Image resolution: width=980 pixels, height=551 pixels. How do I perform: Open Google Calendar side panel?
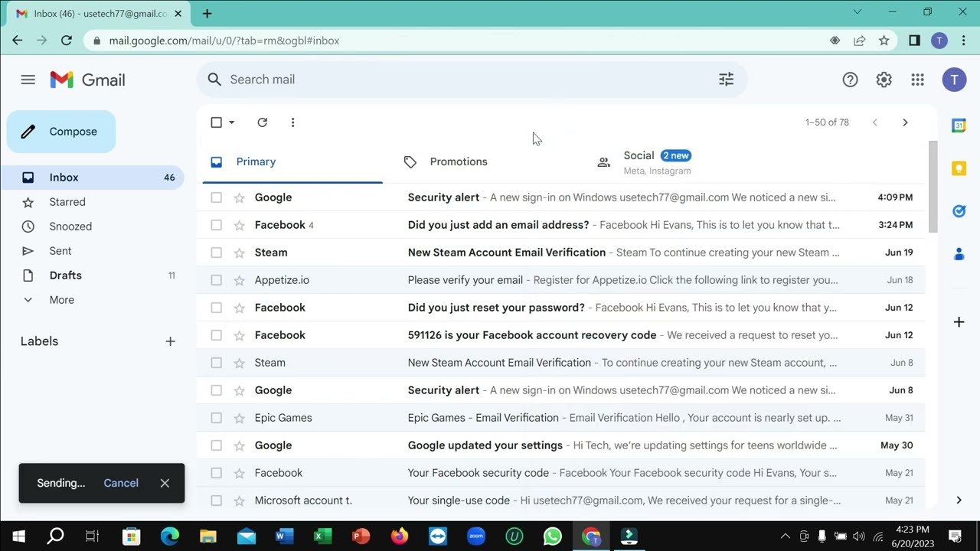(x=959, y=126)
